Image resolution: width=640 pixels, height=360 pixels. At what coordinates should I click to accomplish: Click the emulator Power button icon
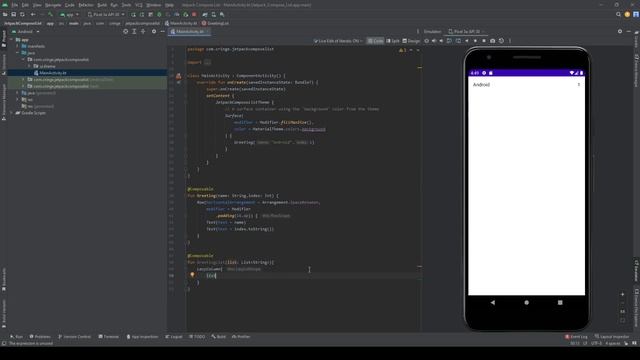427,41
